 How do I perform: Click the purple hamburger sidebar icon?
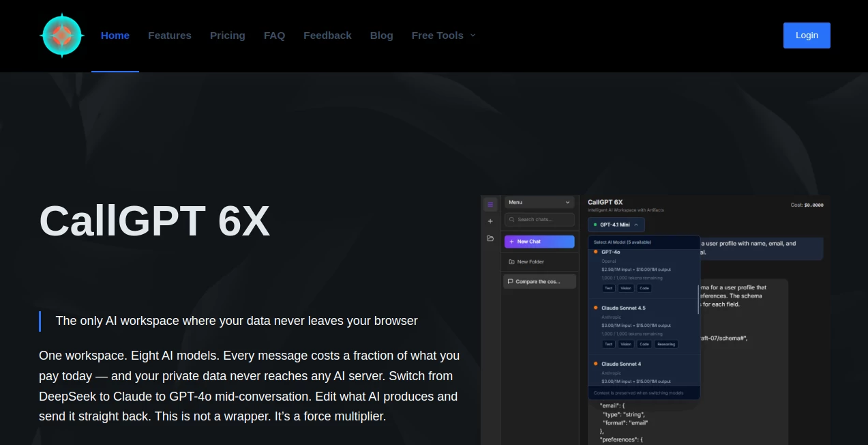pyautogui.click(x=490, y=204)
